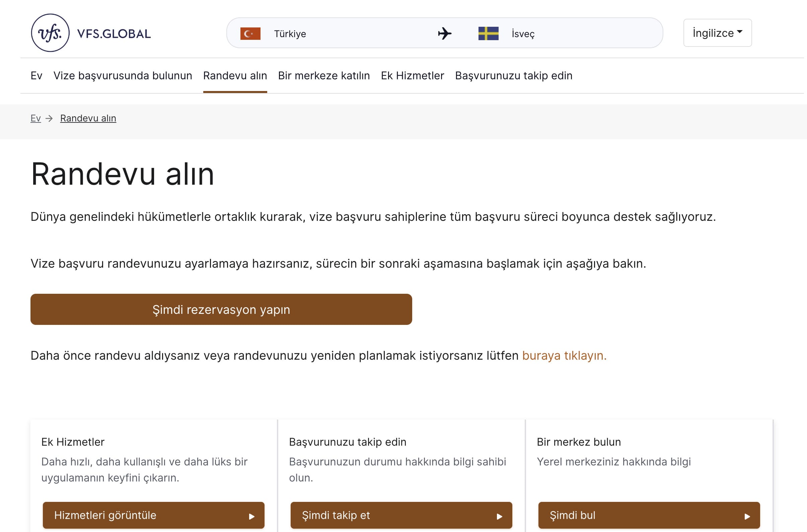Open the Ek Hizmetler menu

tap(413, 76)
